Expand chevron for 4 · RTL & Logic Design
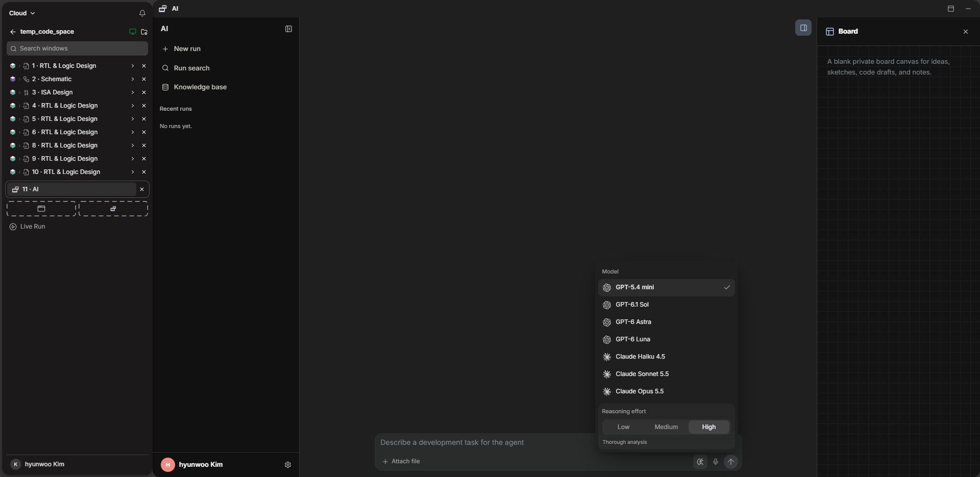The image size is (980, 477). click(x=132, y=106)
